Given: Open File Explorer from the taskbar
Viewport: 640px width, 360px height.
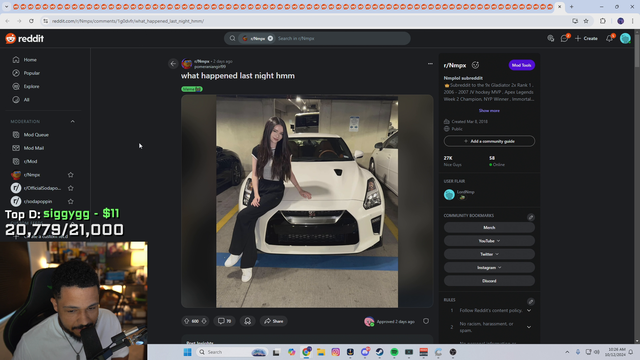Looking at the screenshot, I should pos(321,352).
